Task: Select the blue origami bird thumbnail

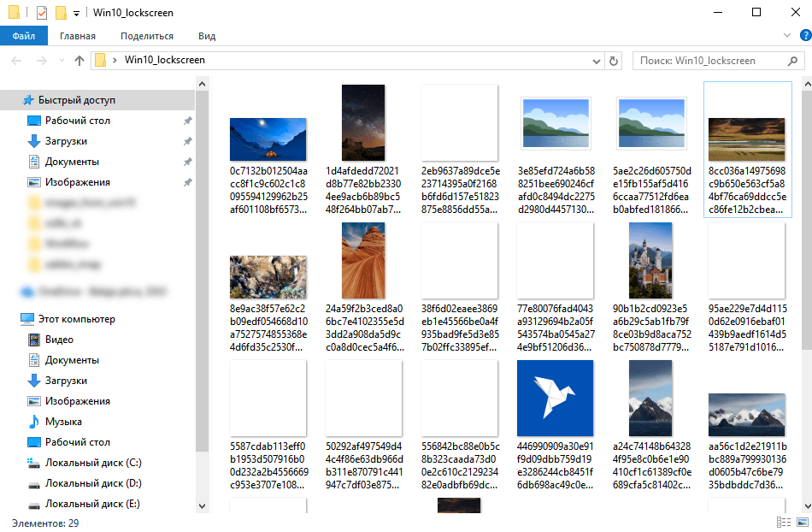Action: [x=555, y=399]
